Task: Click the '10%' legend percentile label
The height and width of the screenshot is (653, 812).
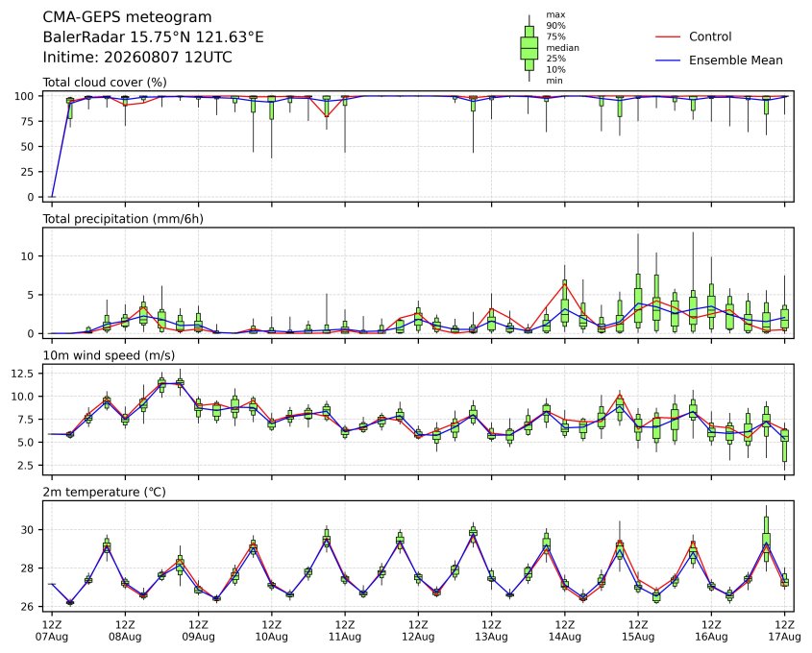Action: pos(555,69)
